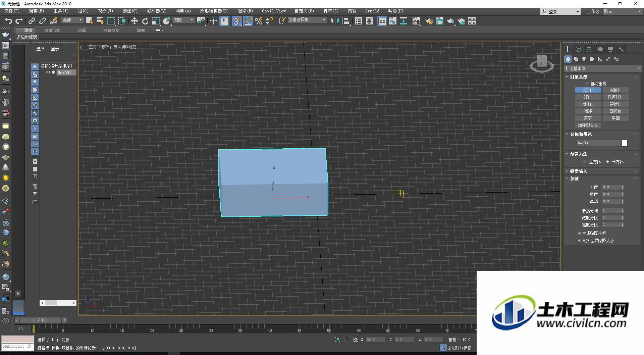Click the 加强型文本 button
Viewport: 644px width, 355px height.
(588, 125)
